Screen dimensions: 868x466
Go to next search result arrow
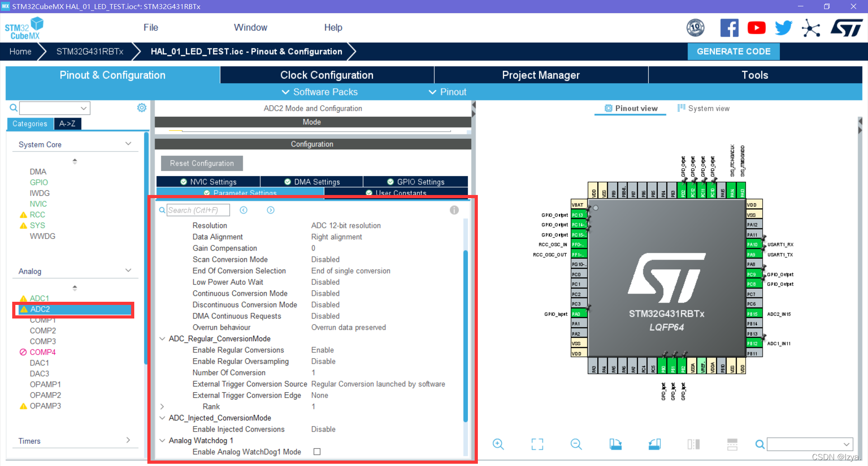[271, 210]
